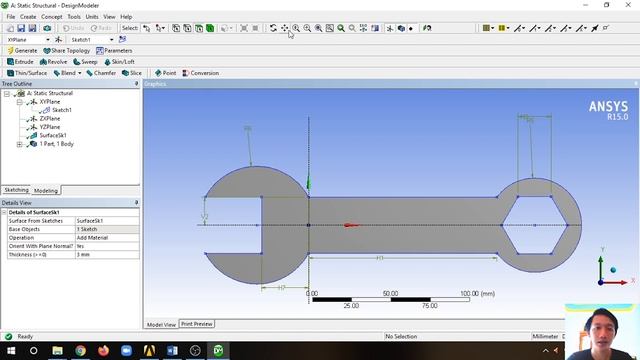Open the Select Mode cursor dropdown
640x360 pixels.
(x=160, y=28)
